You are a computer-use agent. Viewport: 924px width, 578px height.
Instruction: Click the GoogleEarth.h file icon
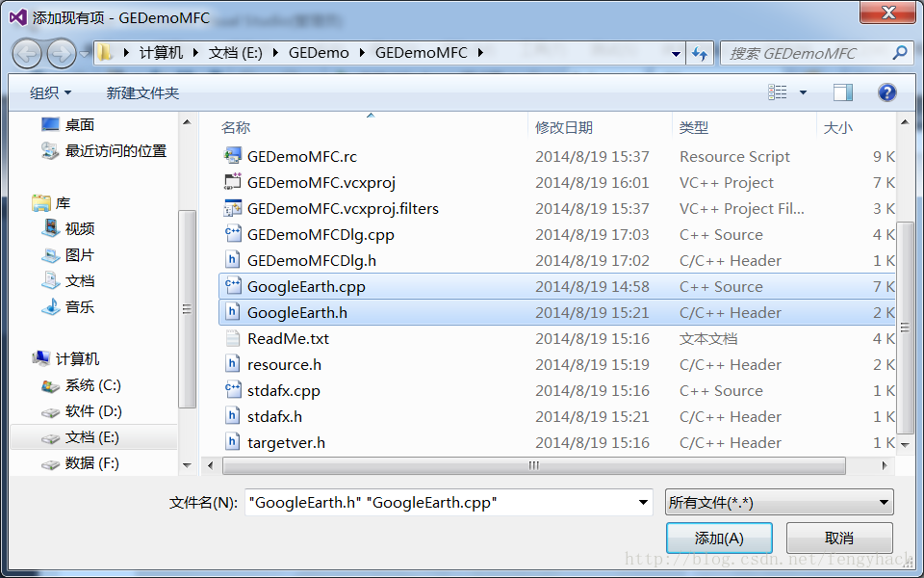233,312
